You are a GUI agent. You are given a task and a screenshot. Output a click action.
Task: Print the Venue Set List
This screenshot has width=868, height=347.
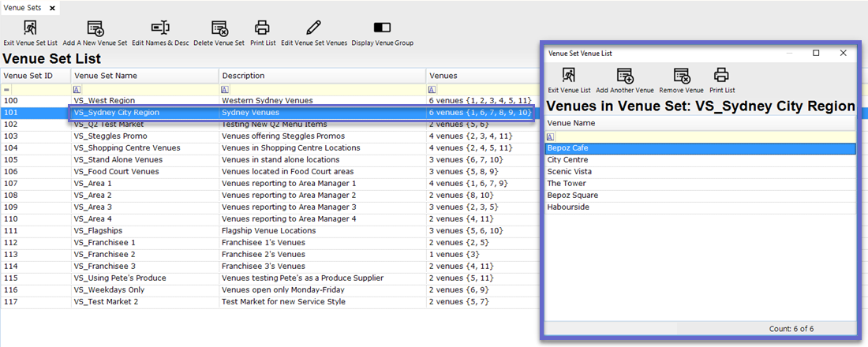point(263,28)
